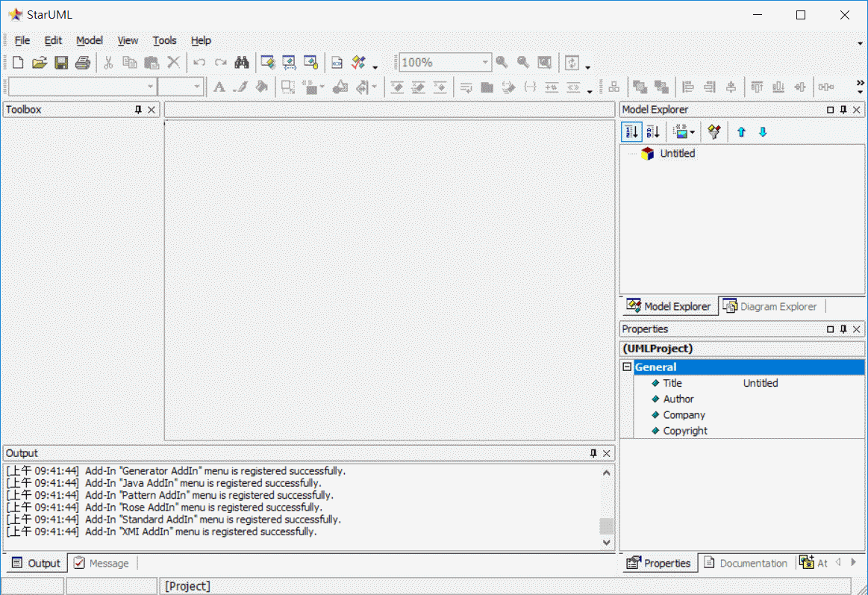Toggle alphabetical sort in Model Explorer

point(653,131)
